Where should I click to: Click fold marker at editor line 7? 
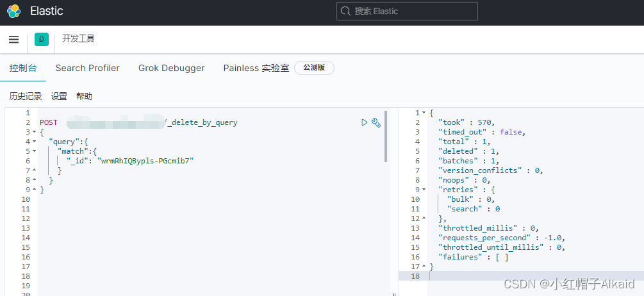pyautogui.click(x=34, y=170)
